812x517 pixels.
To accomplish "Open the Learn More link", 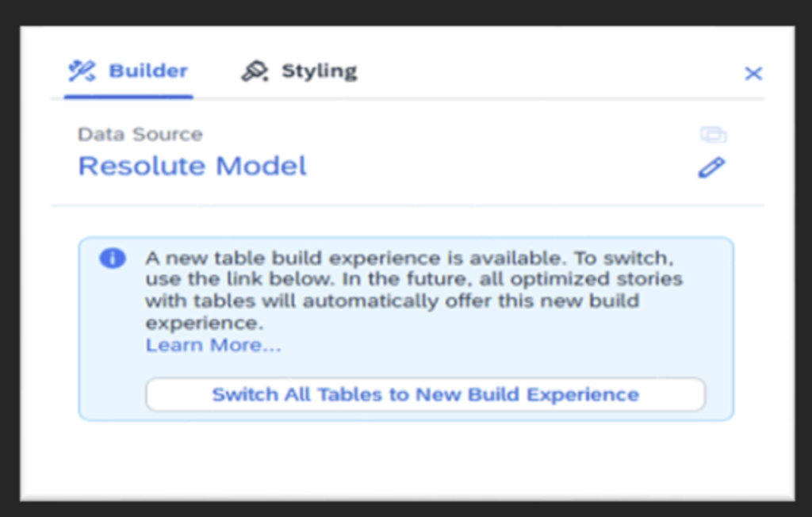I will [213, 346].
